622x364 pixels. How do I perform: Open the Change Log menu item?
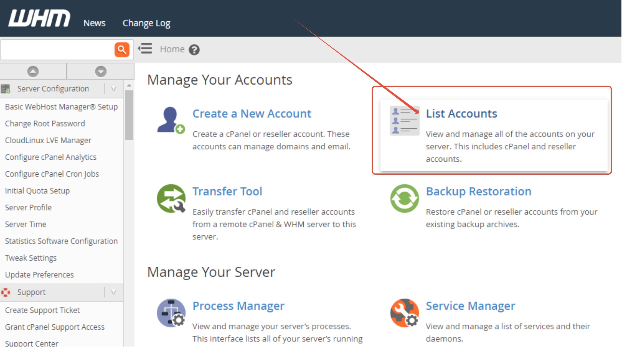146,23
